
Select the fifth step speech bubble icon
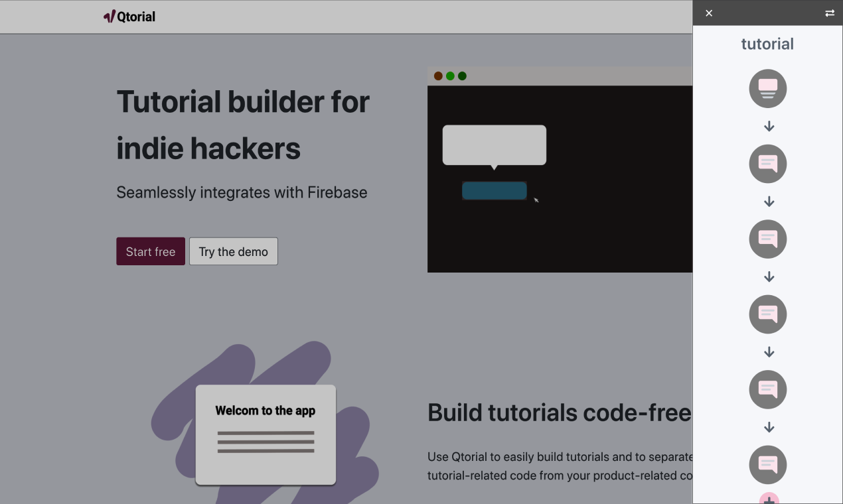coord(768,389)
